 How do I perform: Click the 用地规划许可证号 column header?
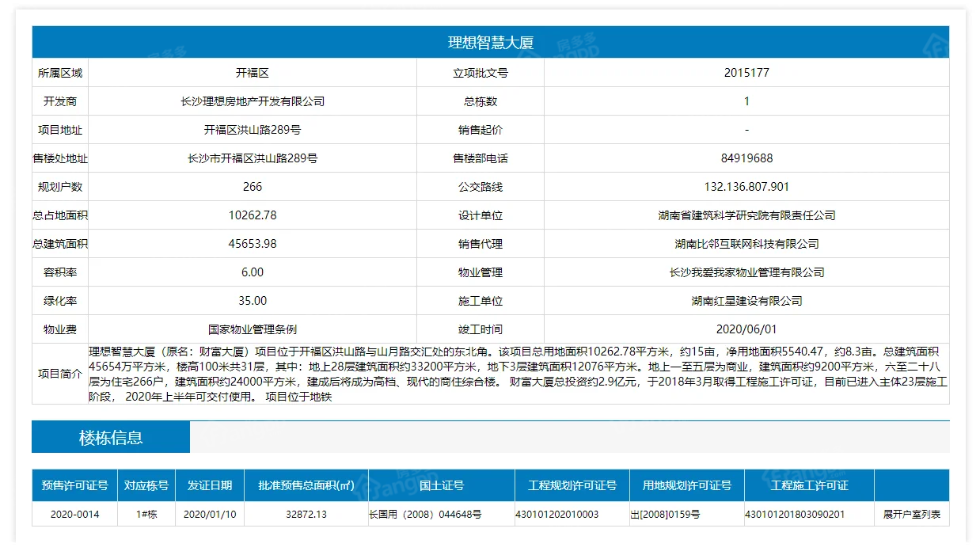[x=687, y=485]
